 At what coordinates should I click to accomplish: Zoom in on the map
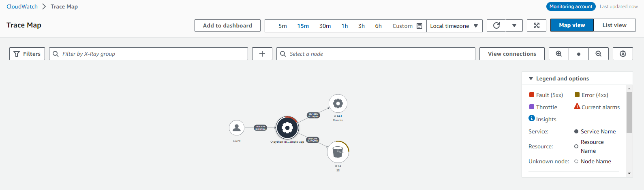559,54
